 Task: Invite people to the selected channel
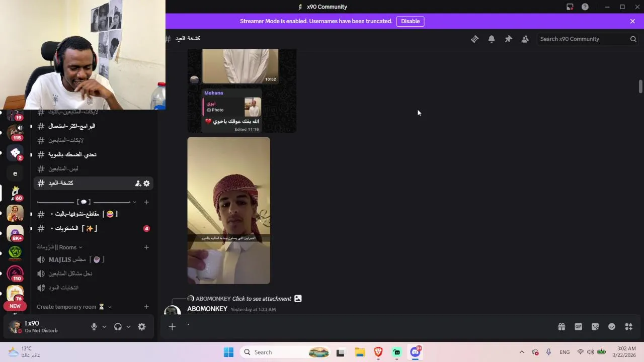pyautogui.click(x=138, y=184)
